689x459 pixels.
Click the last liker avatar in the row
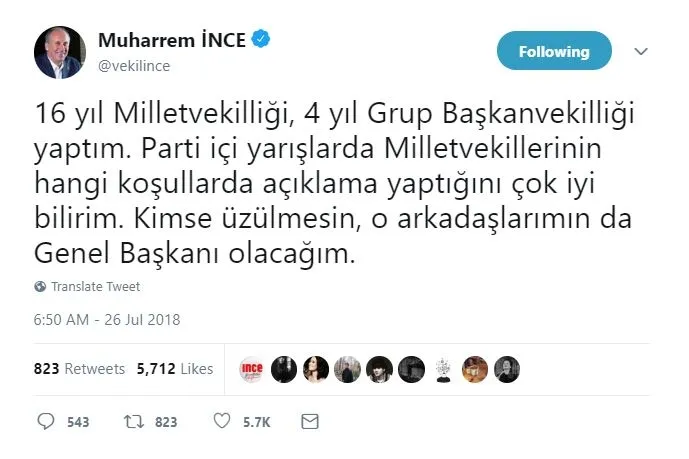pos(507,368)
